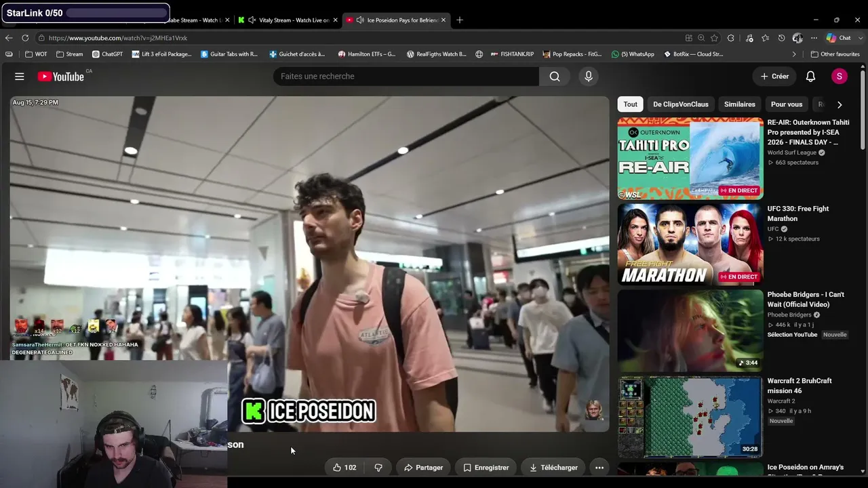Open the account avatar menu
868x488 pixels.
click(x=840, y=77)
